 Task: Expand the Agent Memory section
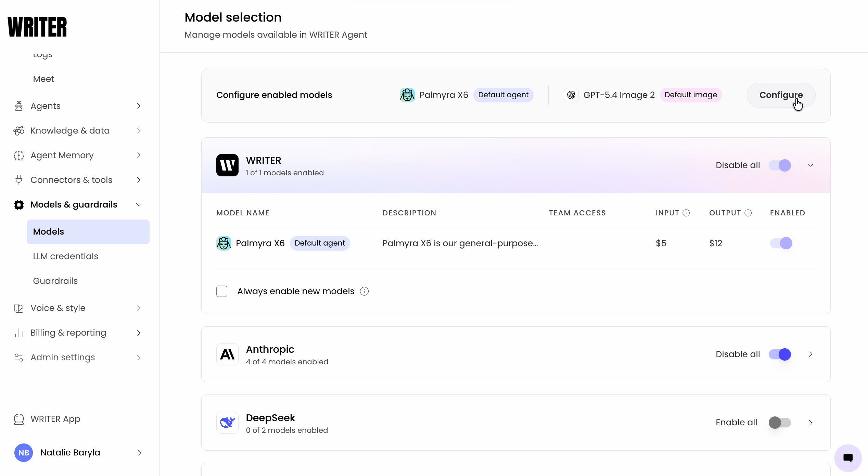click(139, 155)
